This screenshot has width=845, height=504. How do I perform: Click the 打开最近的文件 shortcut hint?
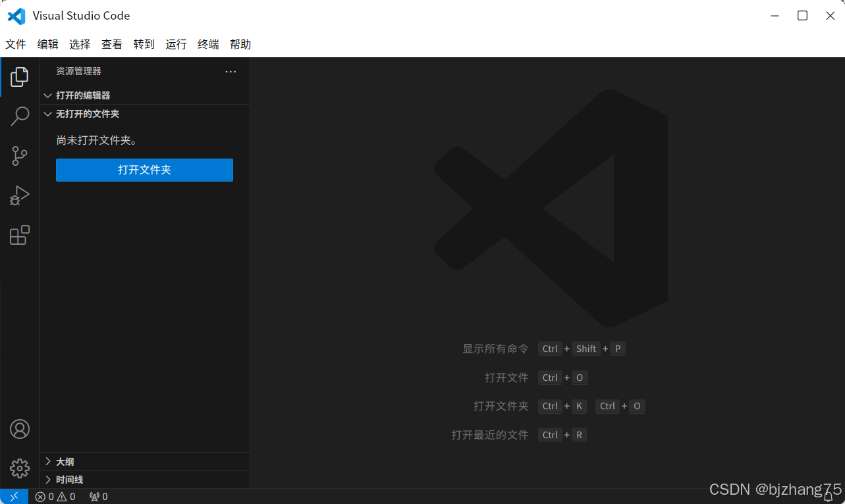490,435
